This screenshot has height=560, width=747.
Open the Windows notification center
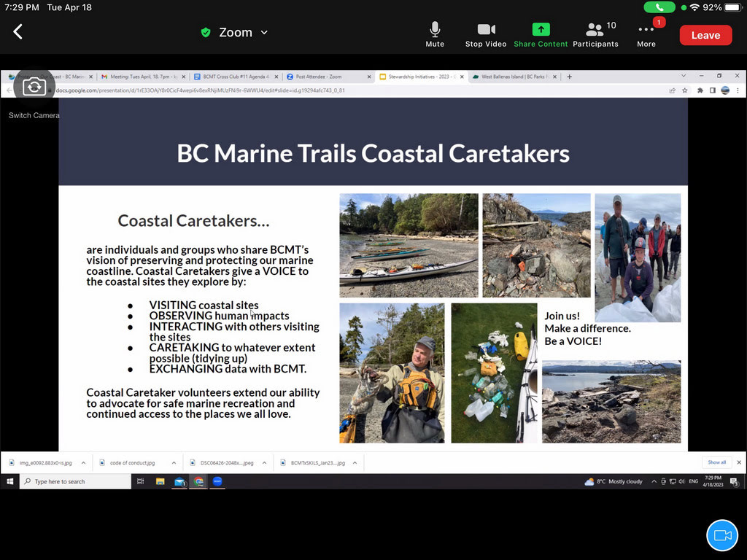734,481
